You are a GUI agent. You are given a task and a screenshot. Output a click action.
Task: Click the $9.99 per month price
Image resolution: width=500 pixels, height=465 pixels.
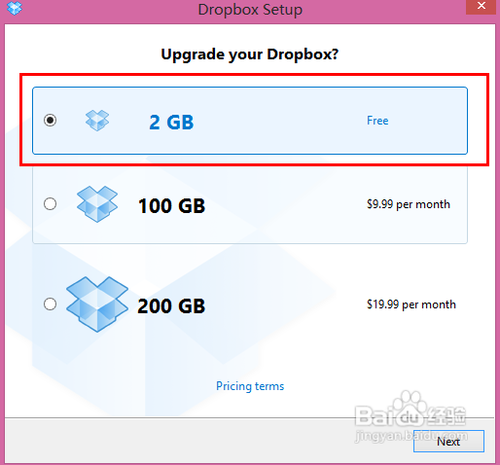point(408,204)
